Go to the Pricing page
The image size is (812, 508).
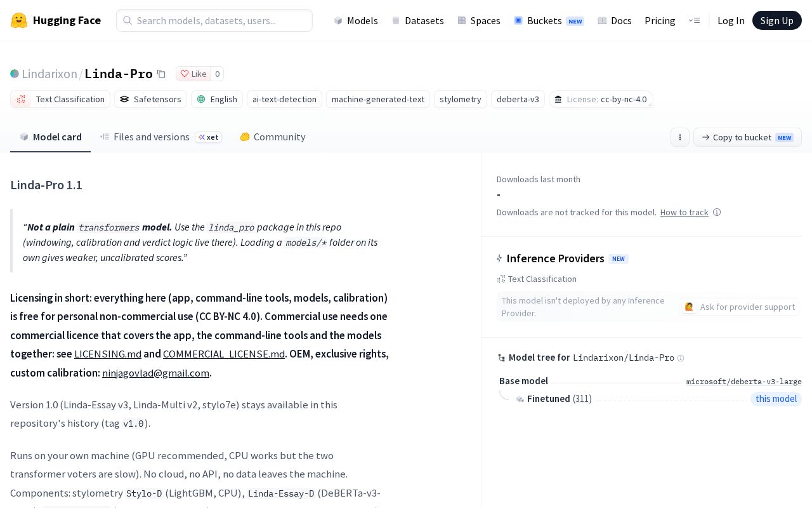660,20
